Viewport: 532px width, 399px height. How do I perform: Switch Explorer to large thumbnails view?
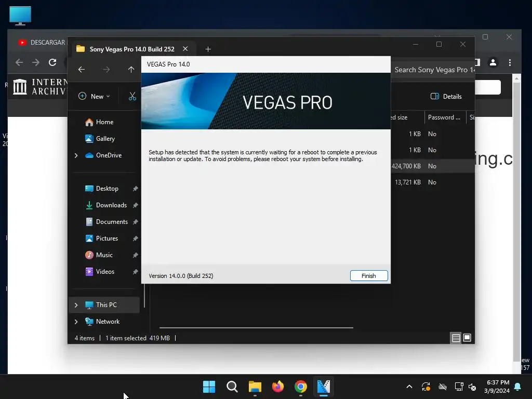467,338
